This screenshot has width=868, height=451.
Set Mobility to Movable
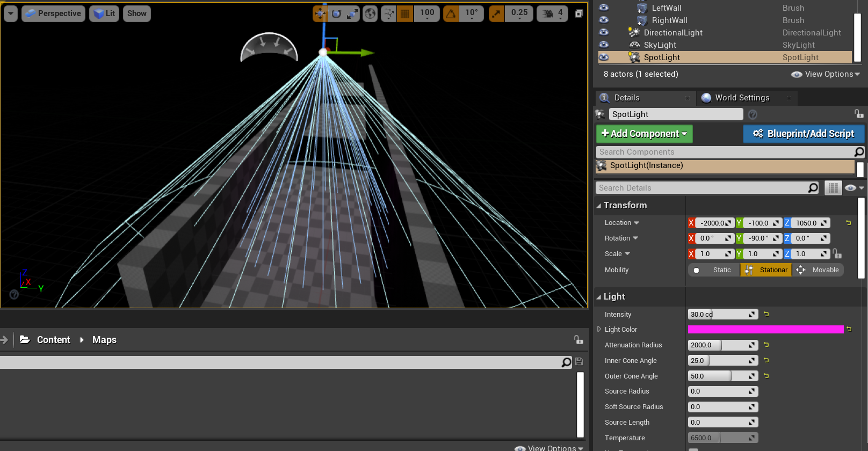[818, 270]
